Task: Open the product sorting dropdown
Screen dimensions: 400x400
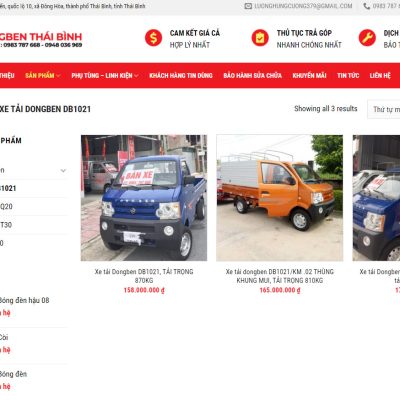Action: tap(384, 109)
